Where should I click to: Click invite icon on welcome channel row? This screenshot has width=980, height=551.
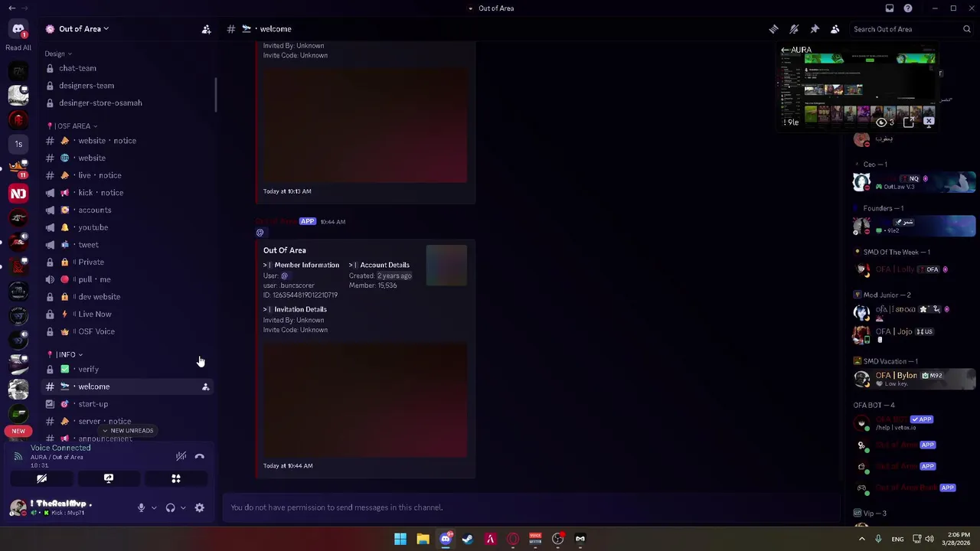[205, 386]
